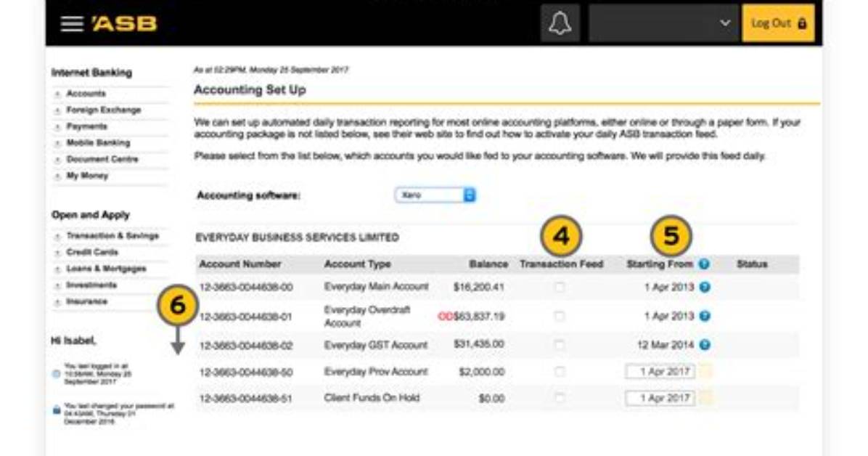
Task: Click the Transaction Feed column header
Action: pyautogui.click(x=561, y=264)
